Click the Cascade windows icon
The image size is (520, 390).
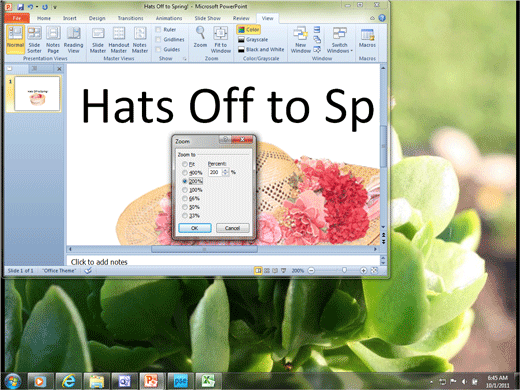tap(317, 40)
